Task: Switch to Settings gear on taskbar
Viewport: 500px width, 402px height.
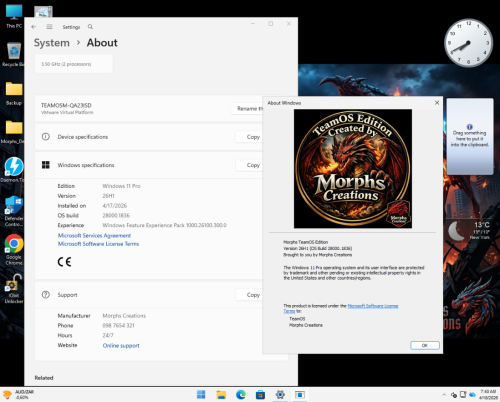Action: pos(280,395)
